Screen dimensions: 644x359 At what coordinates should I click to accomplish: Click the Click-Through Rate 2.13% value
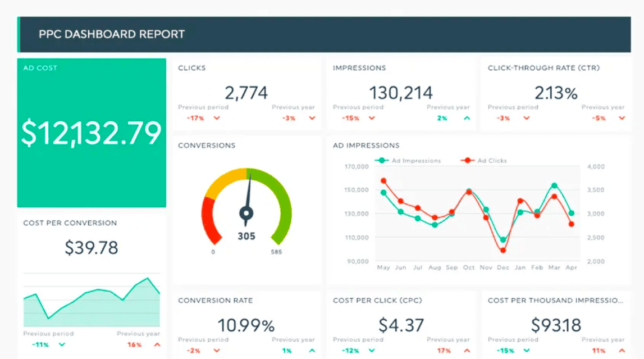click(556, 93)
